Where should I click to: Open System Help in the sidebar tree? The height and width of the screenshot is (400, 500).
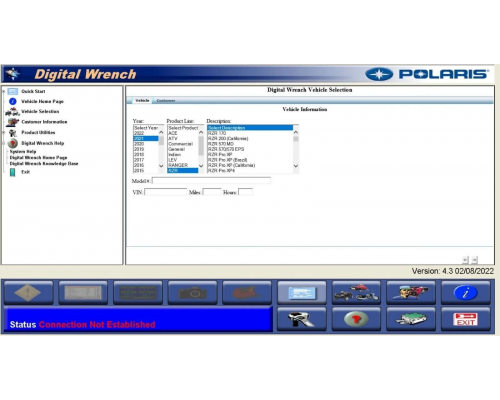pos(23,152)
